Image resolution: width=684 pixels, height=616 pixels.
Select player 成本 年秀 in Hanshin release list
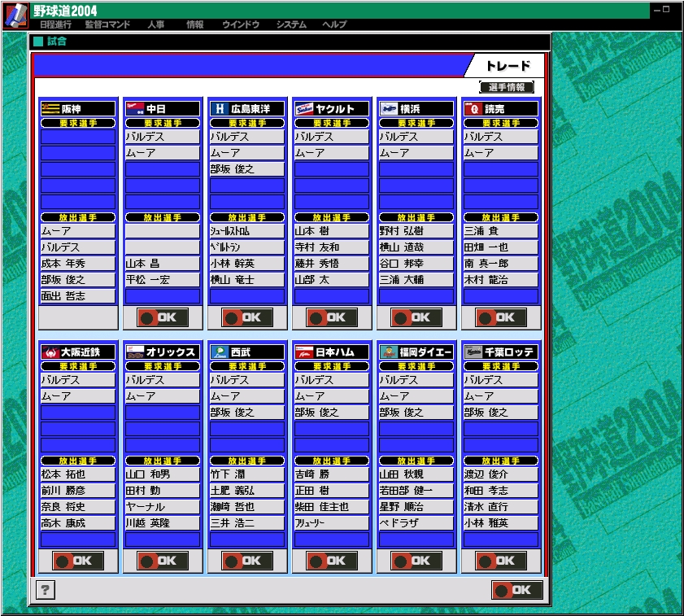click(78, 264)
